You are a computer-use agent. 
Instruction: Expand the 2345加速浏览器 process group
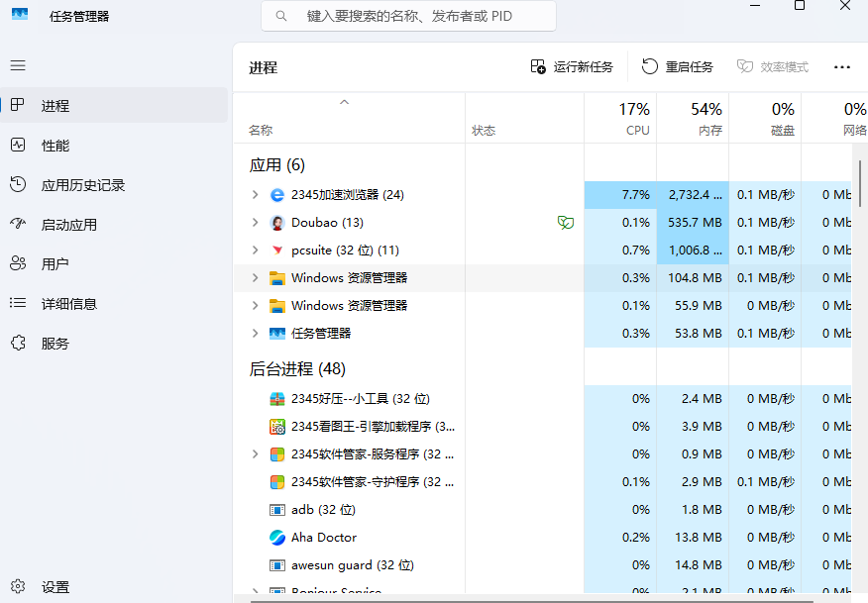point(255,195)
